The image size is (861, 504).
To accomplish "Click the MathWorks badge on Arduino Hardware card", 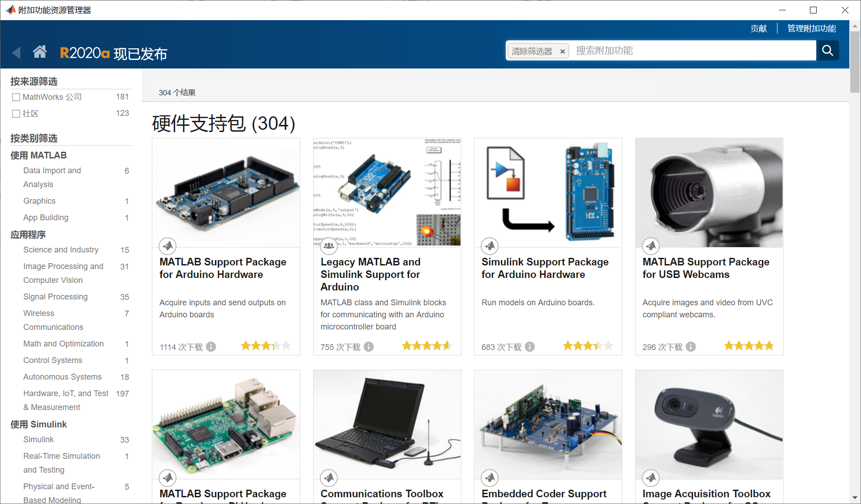I will [x=168, y=246].
